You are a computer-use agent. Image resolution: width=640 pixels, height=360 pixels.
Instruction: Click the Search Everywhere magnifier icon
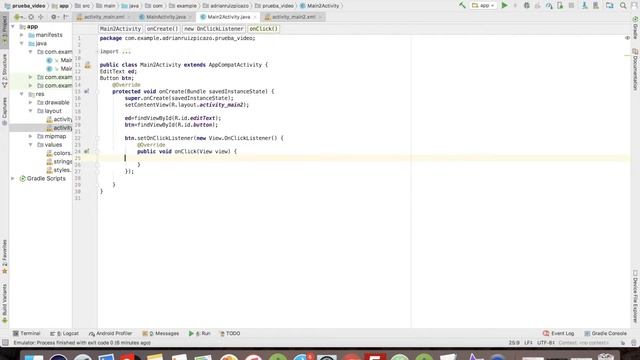click(623, 6)
